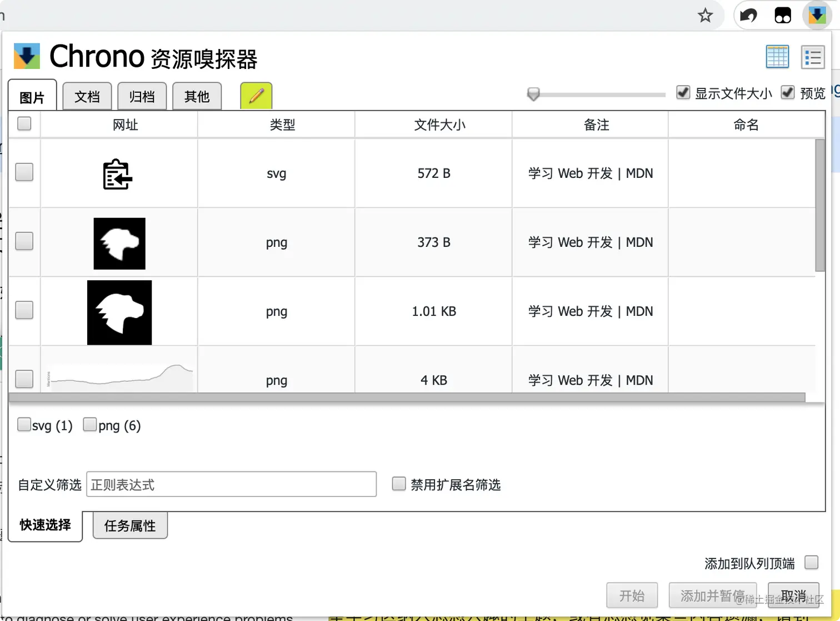
Task: Click the bookmark star icon in address bar
Action: [705, 16]
